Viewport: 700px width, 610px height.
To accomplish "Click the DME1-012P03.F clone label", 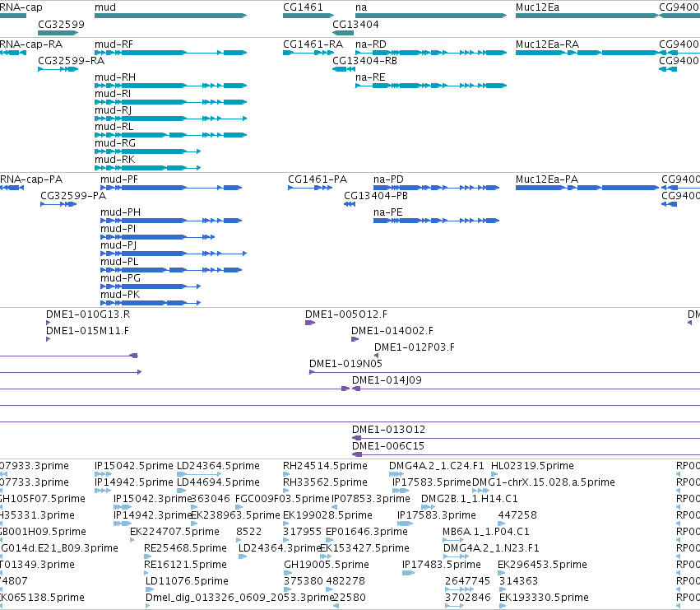I will pos(415,347).
